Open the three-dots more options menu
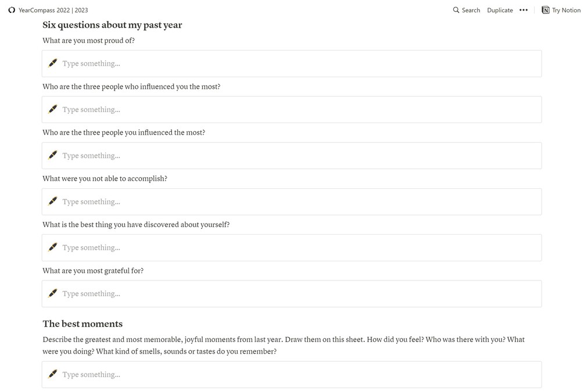Image resolution: width=584 pixels, height=392 pixels. (524, 10)
